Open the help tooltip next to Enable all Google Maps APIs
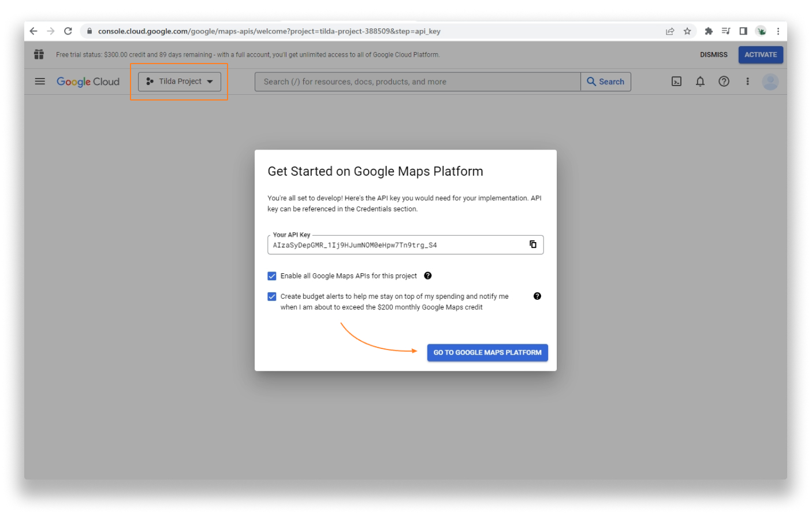Viewport: 812px width, 524px height. [x=428, y=276]
